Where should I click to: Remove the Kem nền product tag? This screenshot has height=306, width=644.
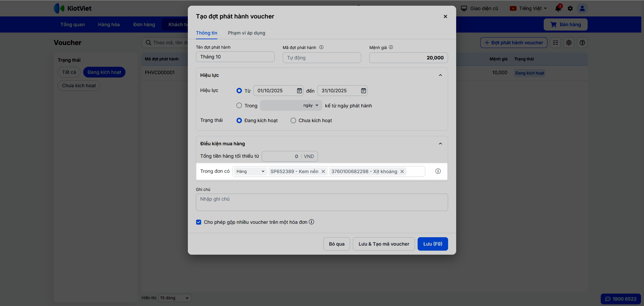pos(323,171)
